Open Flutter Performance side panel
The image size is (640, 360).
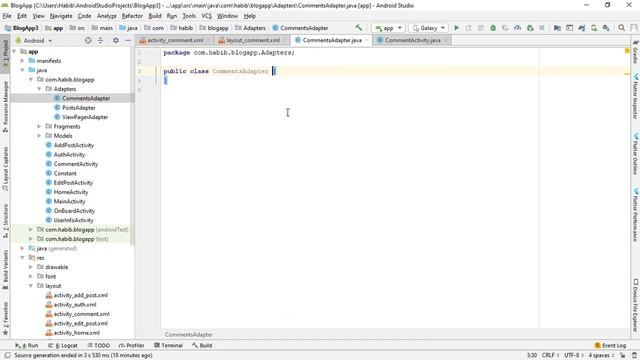tap(636, 215)
